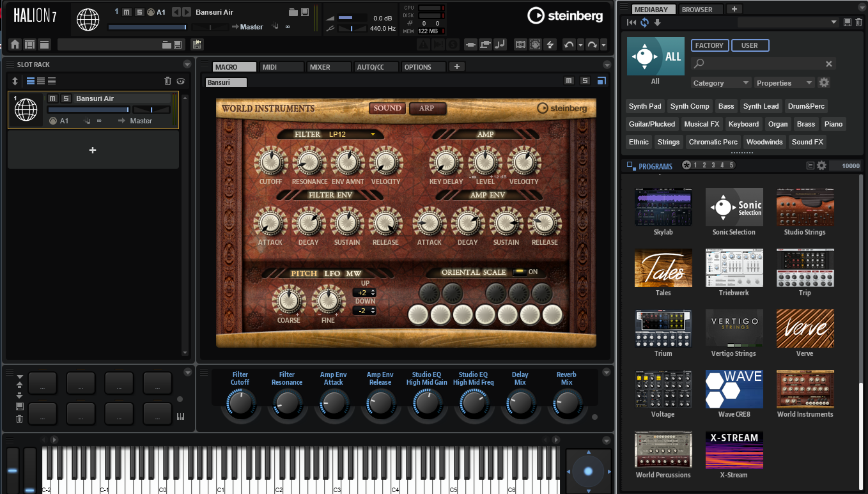Click the MediaBay reset-to-start icon
Viewport: 868px width, 494px height.
pos(632,22)
